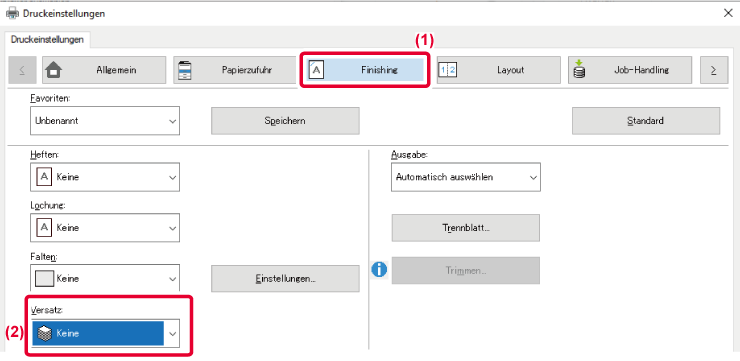Open the Ausgabe dropdown
This screenshot has height=361, width=740.
tap(466, 177)
